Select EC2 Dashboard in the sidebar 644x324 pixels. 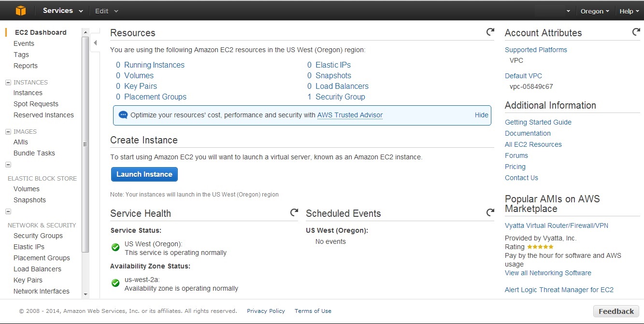click(x=41, y=32)
